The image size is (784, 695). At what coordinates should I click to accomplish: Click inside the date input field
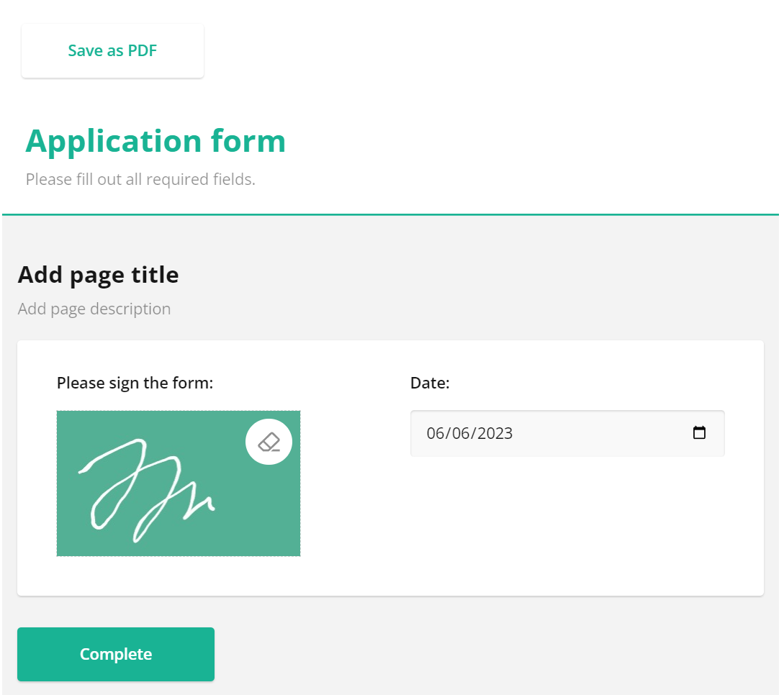click(x=504, y=433)
